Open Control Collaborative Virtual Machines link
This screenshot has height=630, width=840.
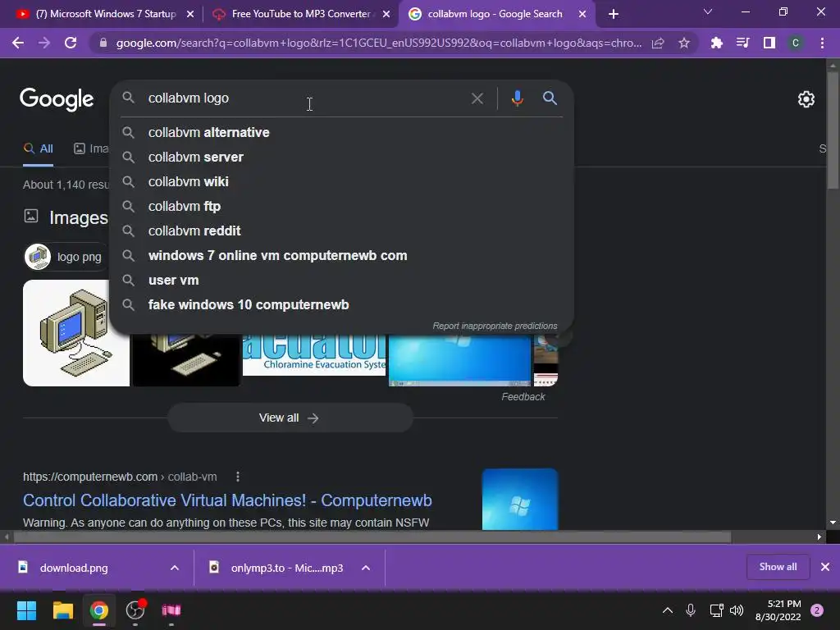227,500
